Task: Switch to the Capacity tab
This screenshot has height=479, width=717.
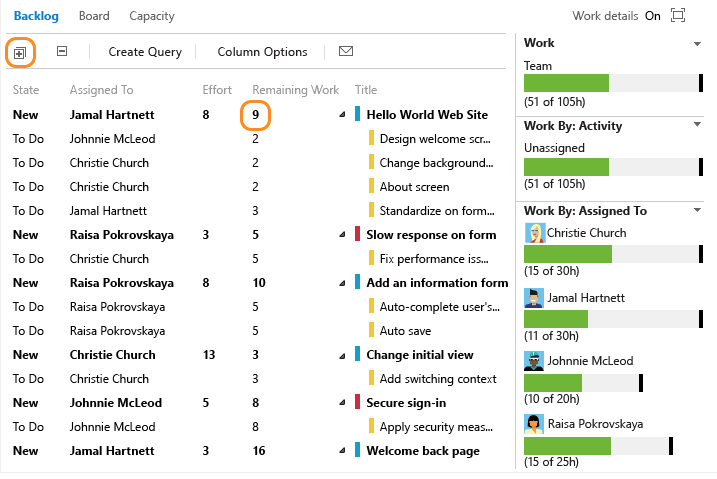Action: click(x=152, y=16)
